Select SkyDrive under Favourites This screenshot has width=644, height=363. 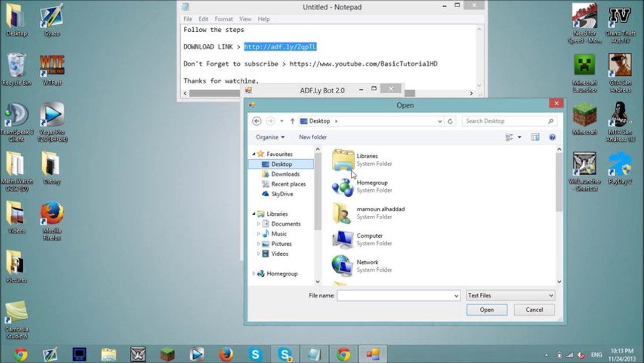282,194
